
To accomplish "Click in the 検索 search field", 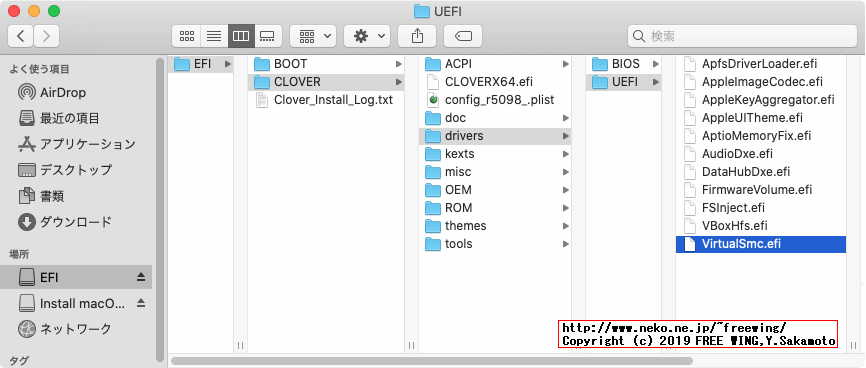I will 742,36.
